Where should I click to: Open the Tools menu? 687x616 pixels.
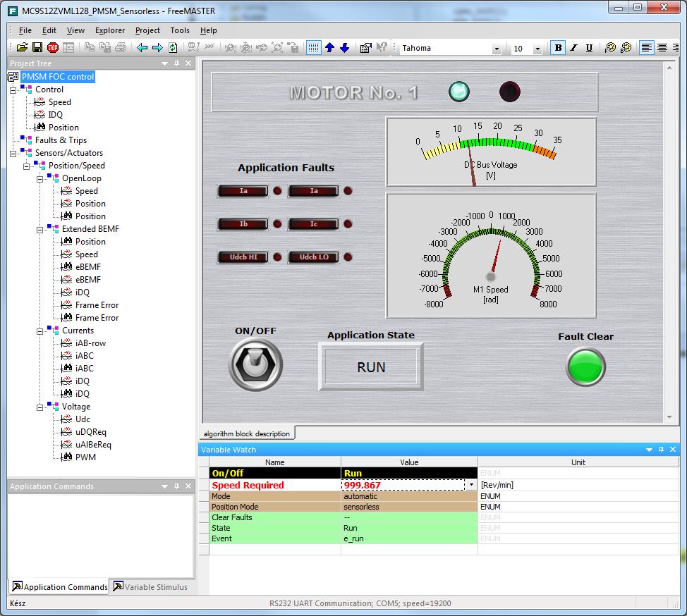tap(180, 30)
